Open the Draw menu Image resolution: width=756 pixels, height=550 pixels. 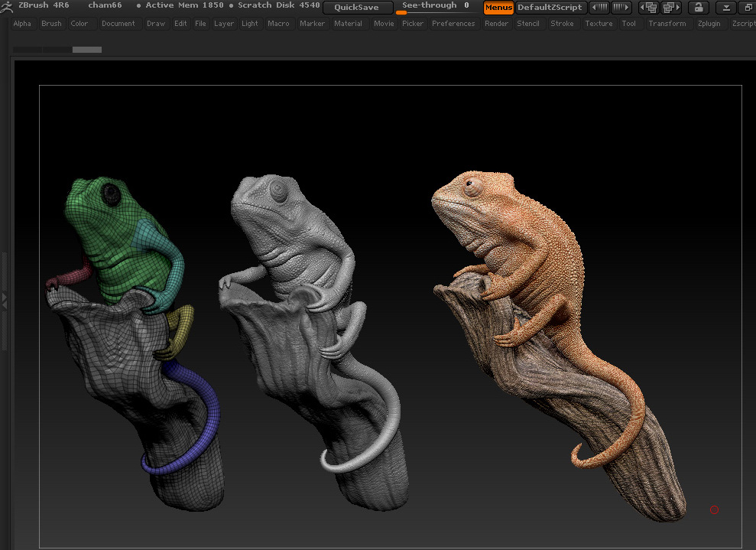click(x=156, y=23)
